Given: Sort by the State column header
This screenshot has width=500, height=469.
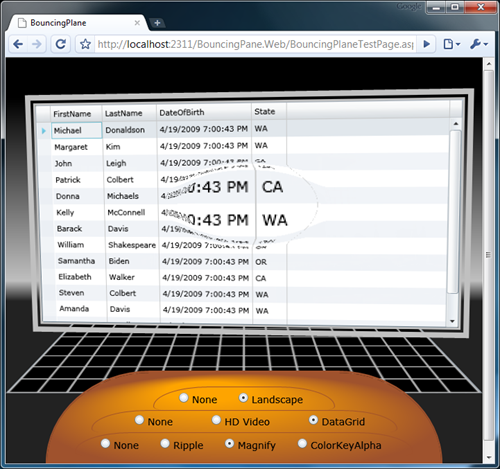Looking at the screenshot, I should [x=269, y=111].
